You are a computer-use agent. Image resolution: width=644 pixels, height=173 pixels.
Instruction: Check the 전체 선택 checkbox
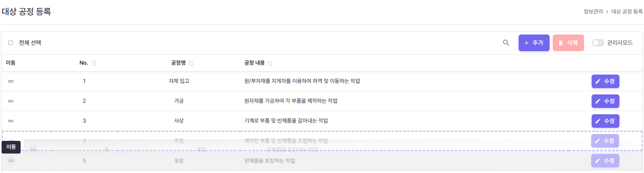pyautogui.click(x=11, y=43)
